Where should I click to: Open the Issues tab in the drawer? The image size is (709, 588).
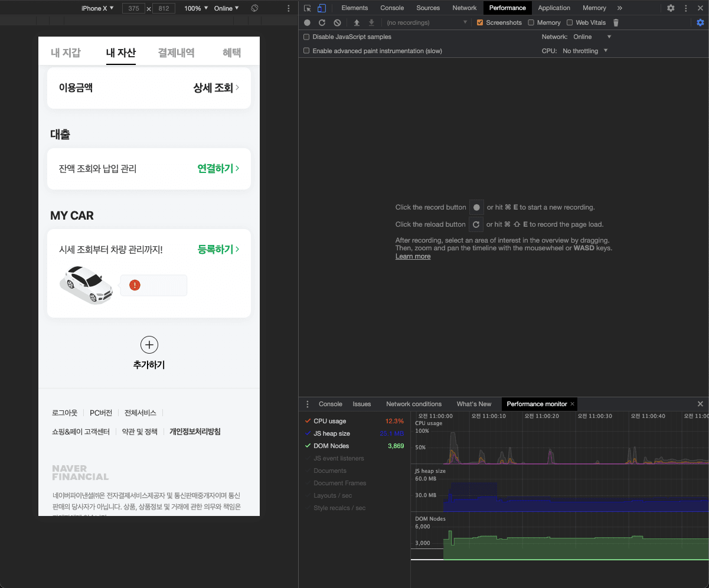[362, 404]
